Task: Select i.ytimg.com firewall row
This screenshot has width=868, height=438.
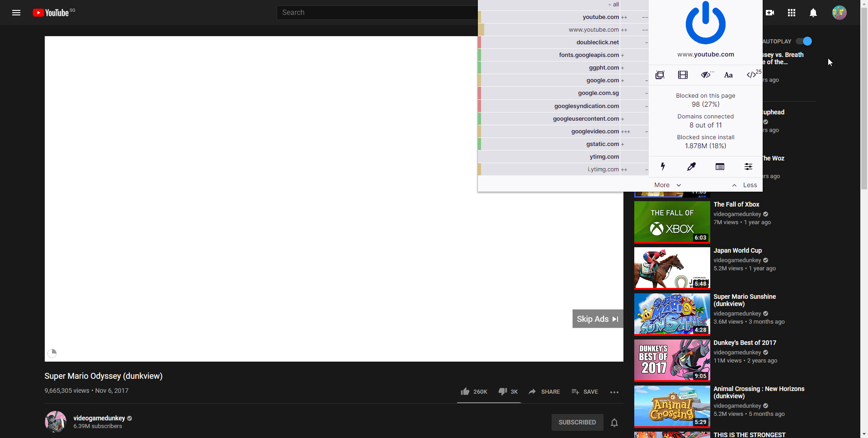Action: tap(563, 169)
